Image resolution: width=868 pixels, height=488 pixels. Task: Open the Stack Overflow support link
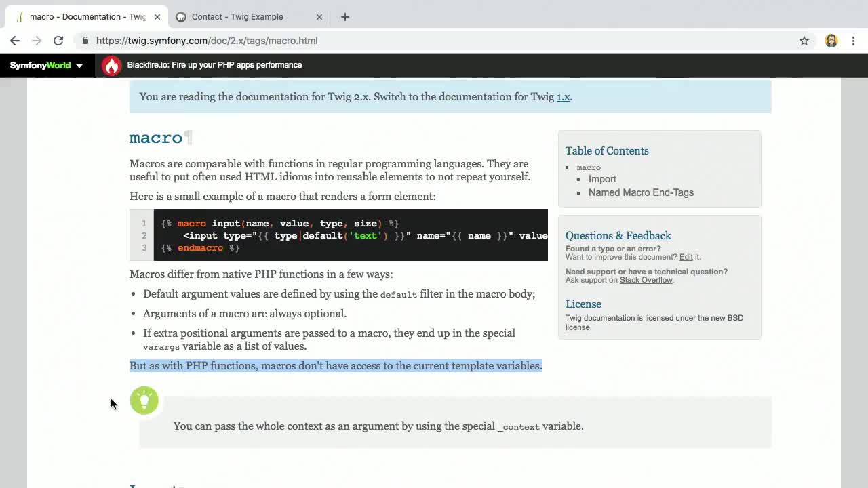(646, 280)
